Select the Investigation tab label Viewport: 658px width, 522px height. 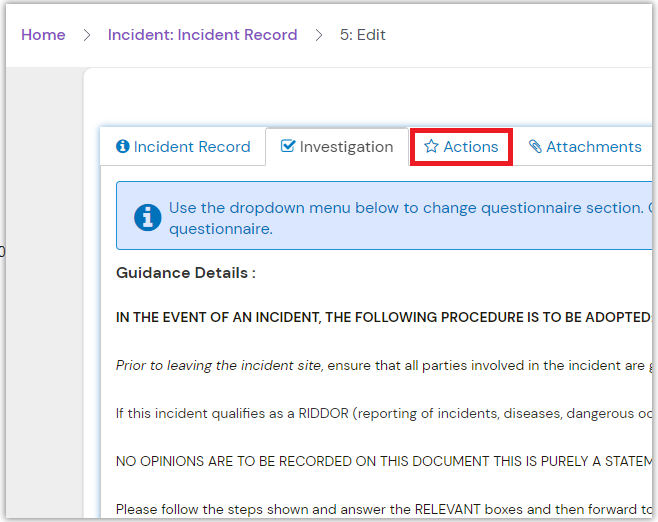tap(346, 147)
